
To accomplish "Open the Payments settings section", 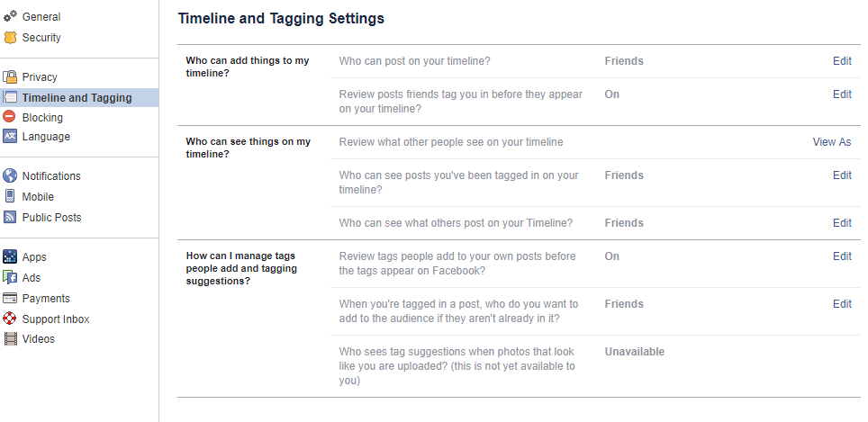I will tap(46, 298).
